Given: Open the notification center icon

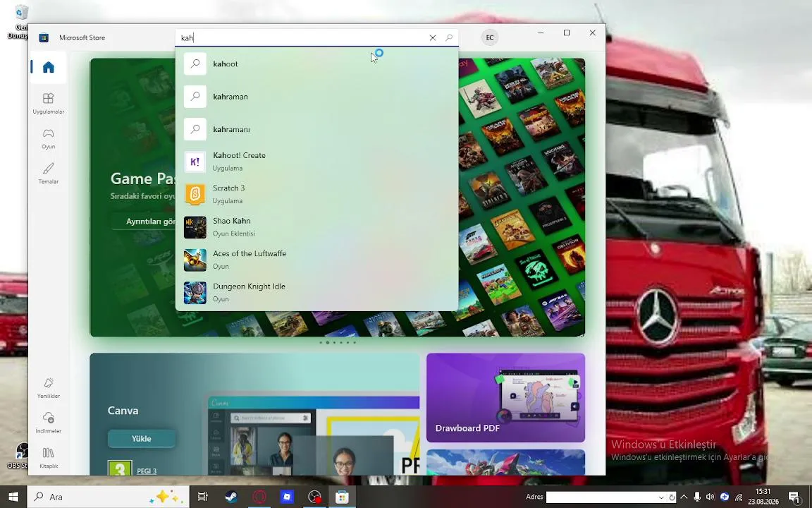Looking at the screenshot, I should [x=794, y=497].
